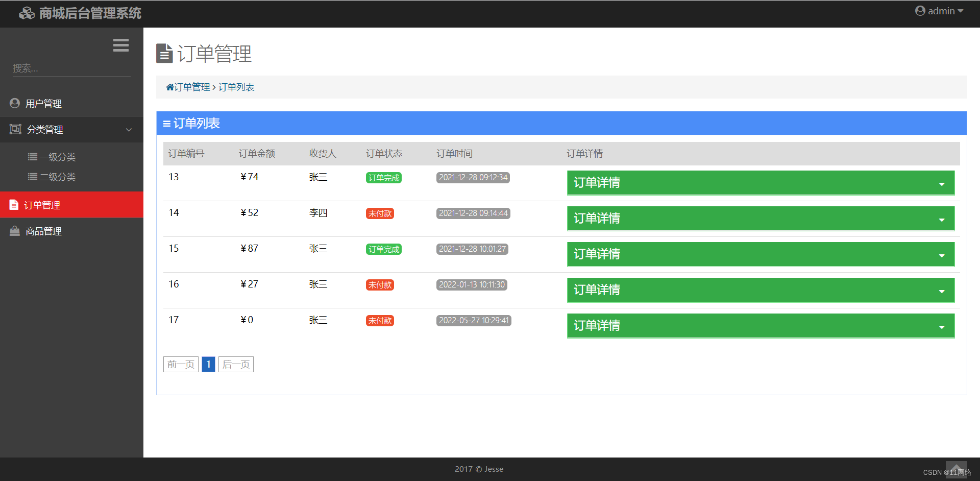
Task: Click recipient 李四 cell
Action: [x=318, y=213]
